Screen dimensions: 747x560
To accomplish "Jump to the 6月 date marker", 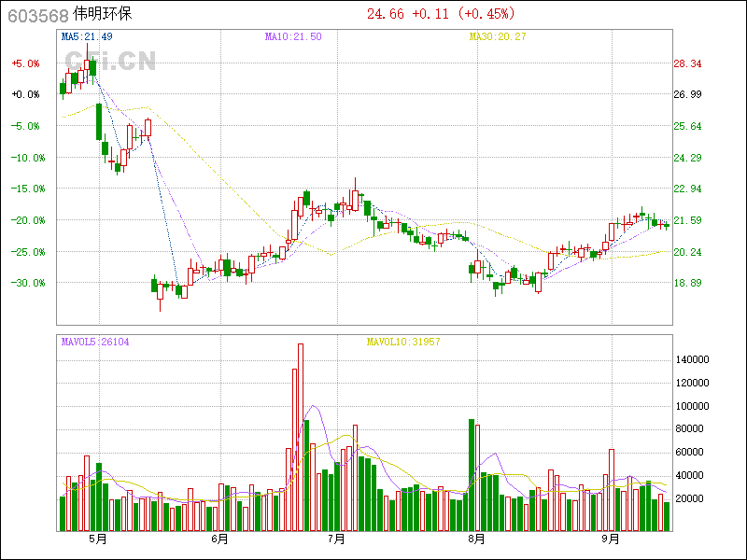I will [x=219, y=539].
